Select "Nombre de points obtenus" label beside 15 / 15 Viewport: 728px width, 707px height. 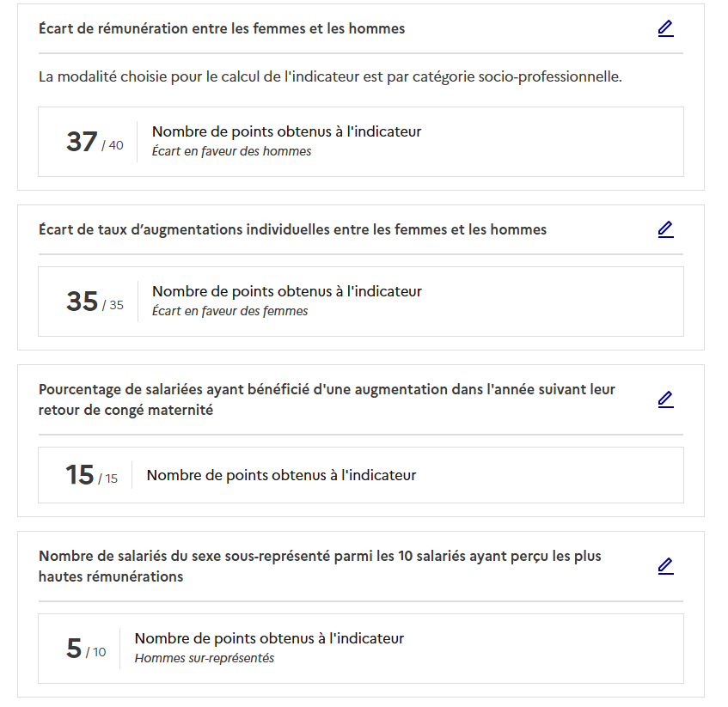pos(281,475)
